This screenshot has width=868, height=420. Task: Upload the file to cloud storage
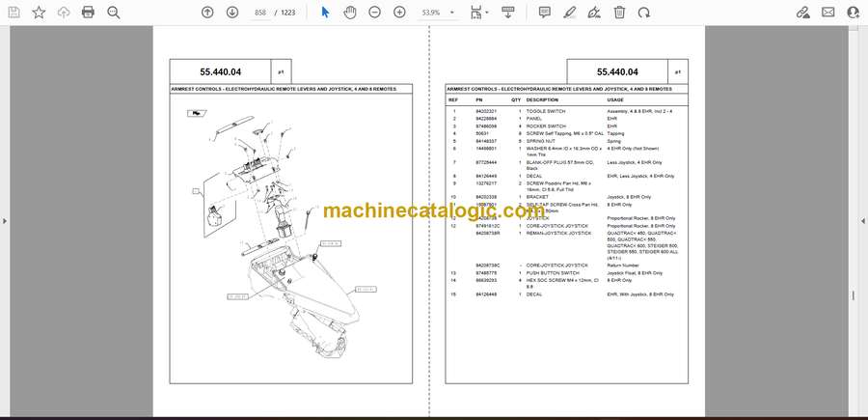point(64,13)
